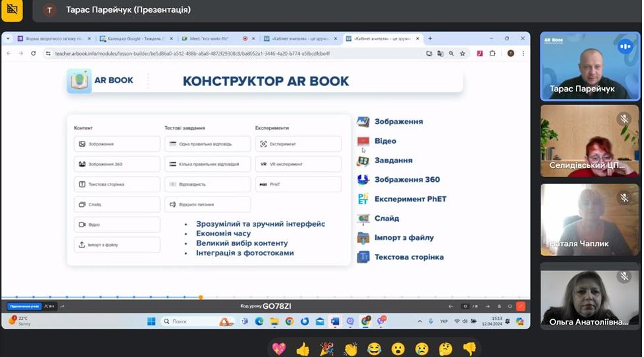The width and height of the screenshot is (644, 357).
Task: Open the browser profile avatar menu
Action: (510, 54)
